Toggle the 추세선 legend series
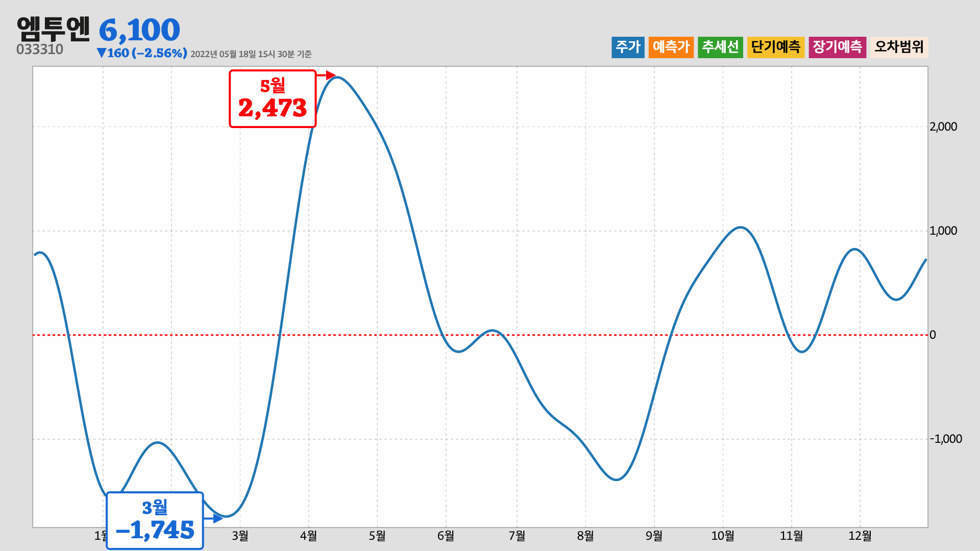 720,47
